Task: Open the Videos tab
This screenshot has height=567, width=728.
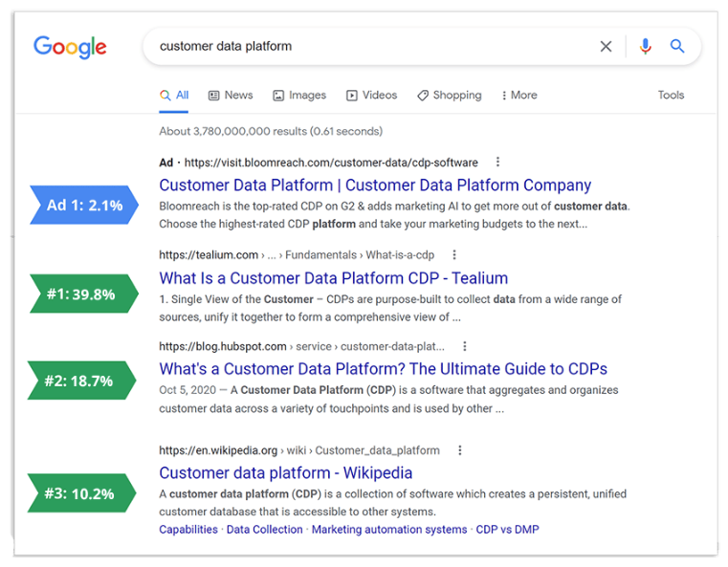Action: [x=371, y=95]
